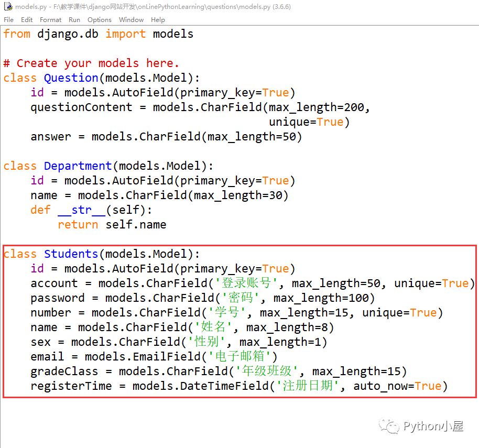Click the '性别' string literal
Screen dimensions: 479x448
pyautogui.click(x=207, y=342)
